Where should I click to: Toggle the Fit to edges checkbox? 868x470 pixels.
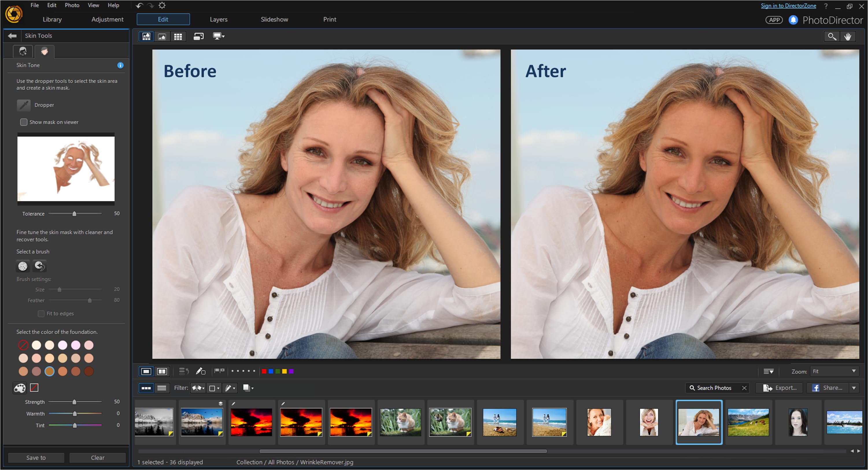[x=41, y=314]
